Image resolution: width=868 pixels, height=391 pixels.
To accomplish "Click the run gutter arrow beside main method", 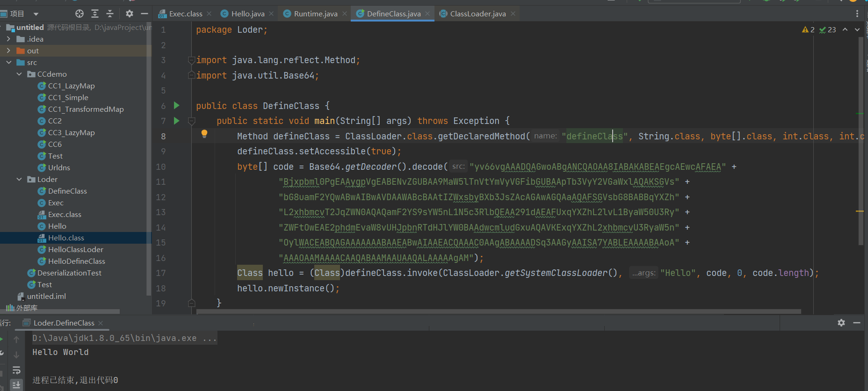I will point(177,121).
